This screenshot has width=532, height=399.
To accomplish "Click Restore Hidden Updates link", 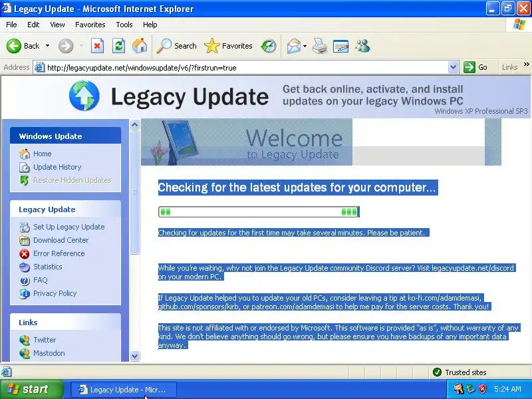I will pyautogui.click(x=72, y=180).
